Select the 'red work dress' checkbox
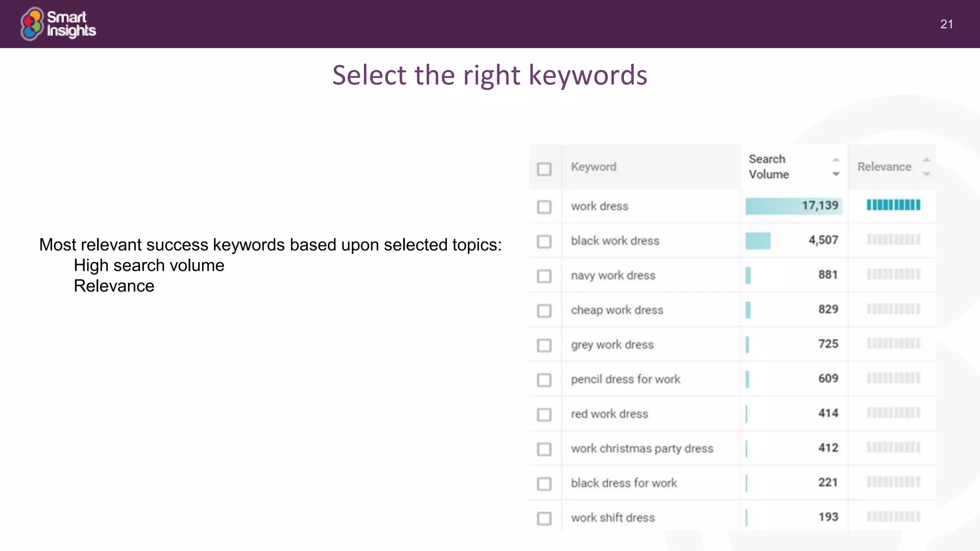980x551 pixels. click(x=544, y=414)
